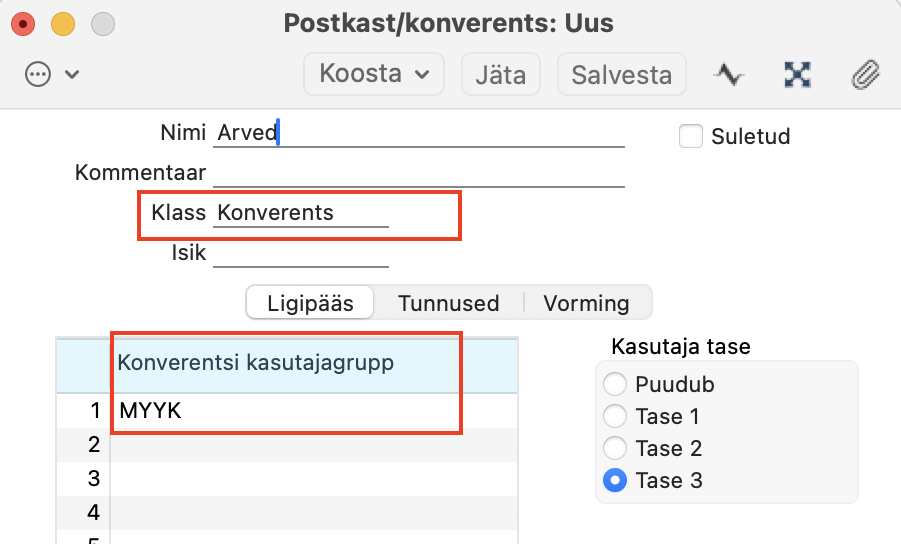Click the ellipsis circle actions icon
This screenshot has height=544, width=901.
38,74
